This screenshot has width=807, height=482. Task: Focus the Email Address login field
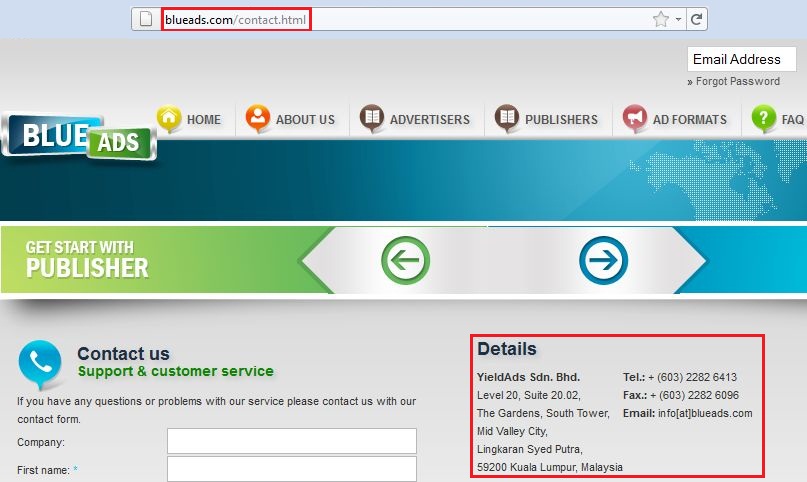(742, 59)
